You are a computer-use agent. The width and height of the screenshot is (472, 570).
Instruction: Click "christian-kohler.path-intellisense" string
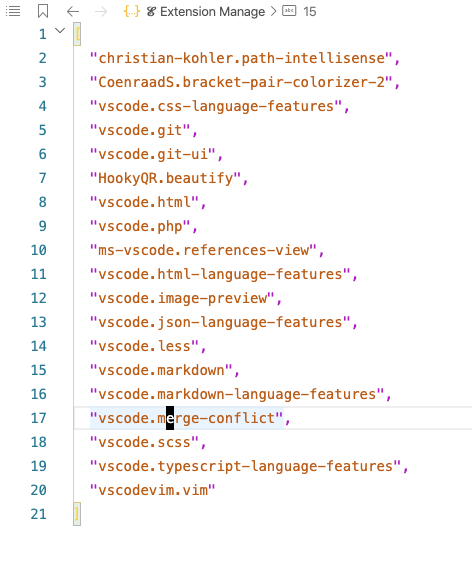click(x=241, y=58)
